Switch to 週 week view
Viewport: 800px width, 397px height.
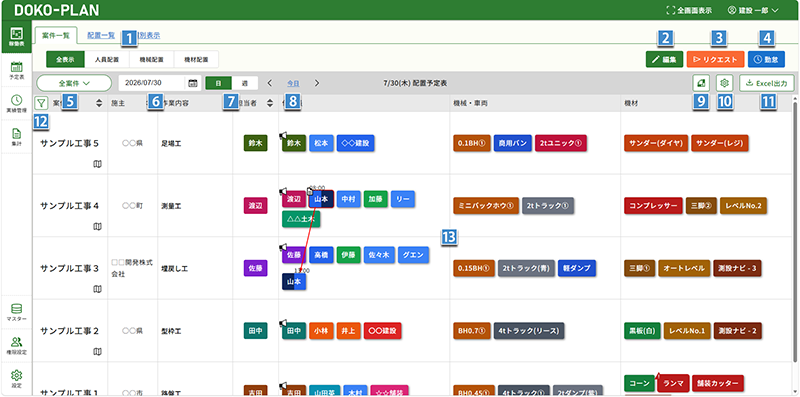(x=245, y=83)
